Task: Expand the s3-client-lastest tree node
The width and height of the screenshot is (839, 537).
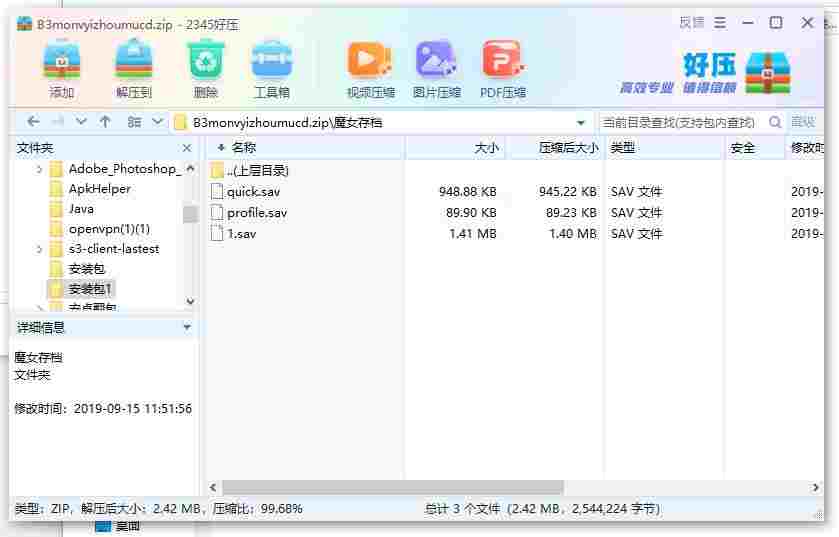Action: coord(39,249)
